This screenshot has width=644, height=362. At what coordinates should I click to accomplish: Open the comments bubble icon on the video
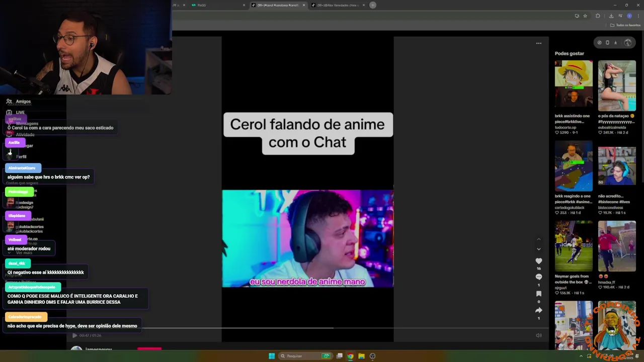tap(539, 277)
